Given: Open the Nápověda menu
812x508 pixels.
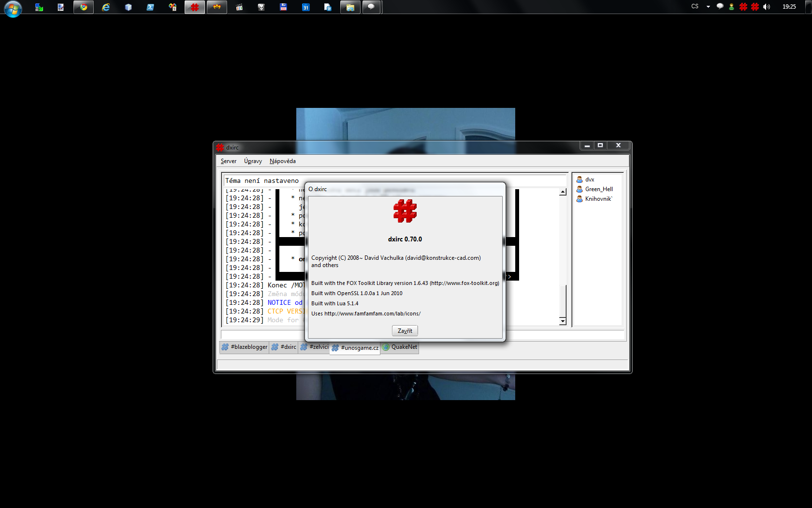Looking at the screenshot, I should point(283,161).
